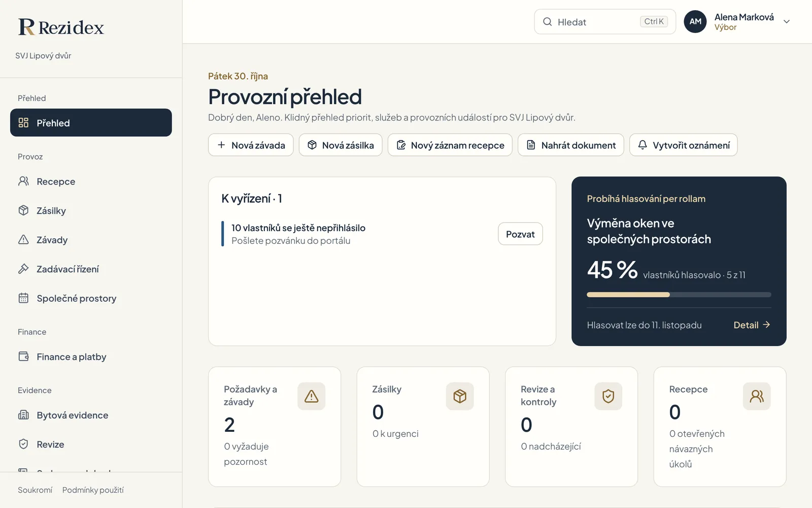Click the shield icon in Revize a kontroly card
Image resolution: width=812 pixels, height=508 pixels.
point(608,396)
